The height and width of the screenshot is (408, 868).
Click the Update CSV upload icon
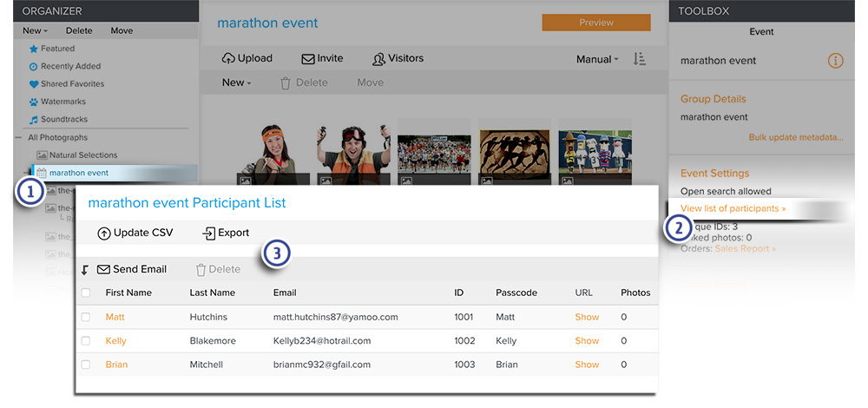[104, 234]
